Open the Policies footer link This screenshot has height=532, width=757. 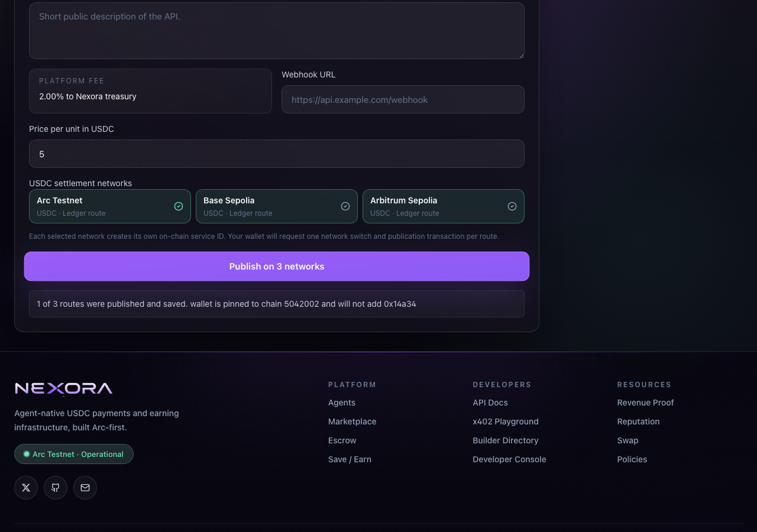[632, 459]
